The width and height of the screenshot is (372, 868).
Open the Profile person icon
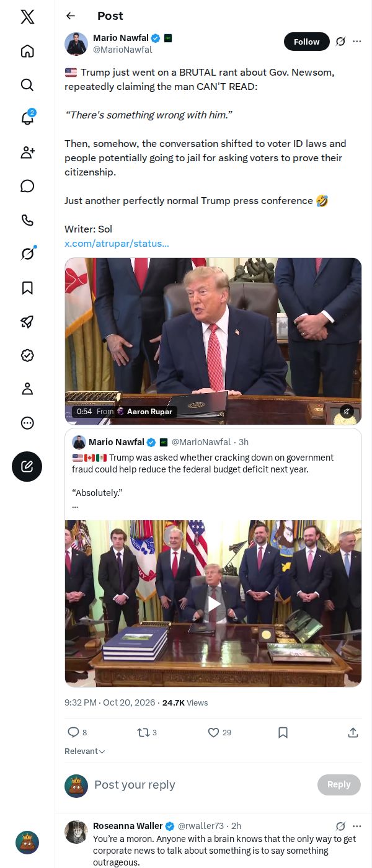pyautogui.click(x=27, y=389)
